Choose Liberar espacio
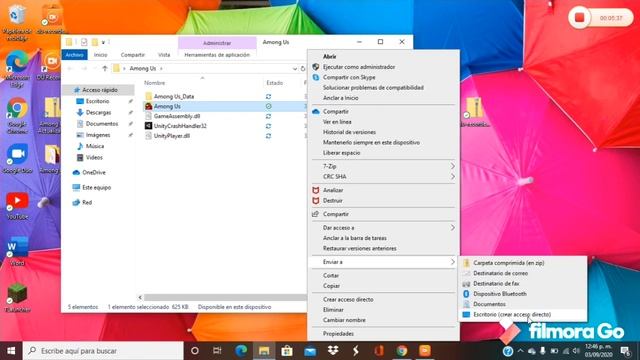640x360 pixels. [x=342, y=153]
